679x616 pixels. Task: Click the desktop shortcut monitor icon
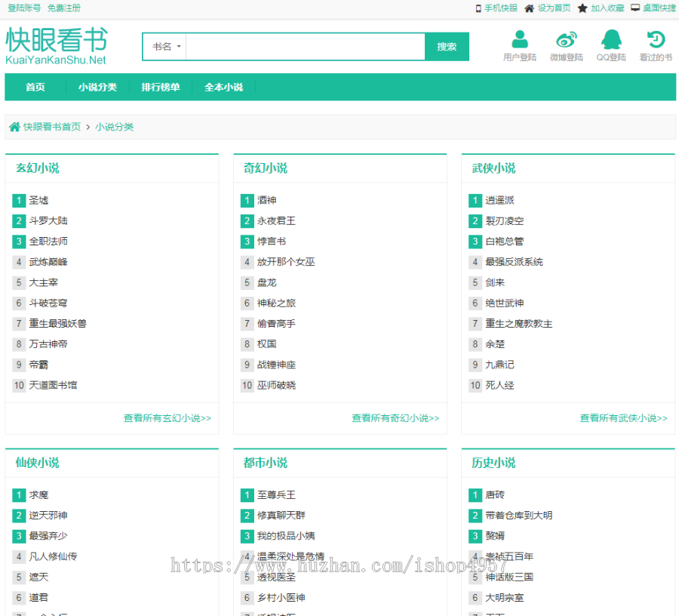634,8
